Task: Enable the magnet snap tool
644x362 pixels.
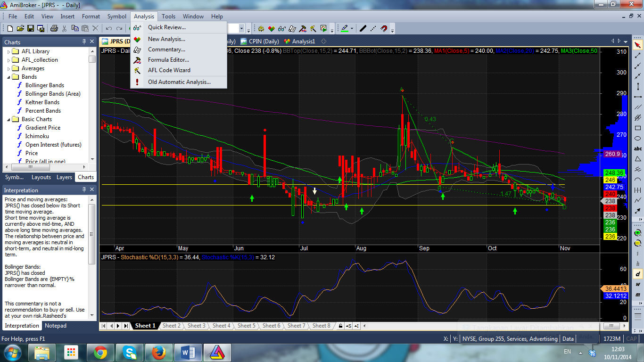Action: 384,29
